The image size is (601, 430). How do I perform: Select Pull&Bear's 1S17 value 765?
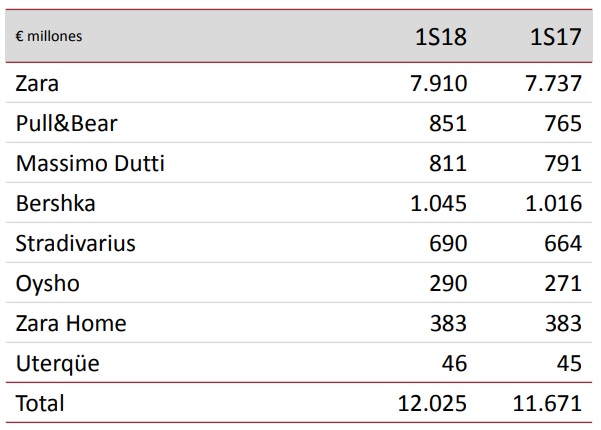point(563,124)
